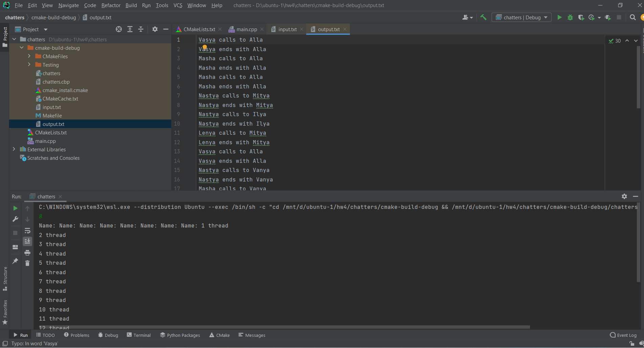Screen dimensions: 644x348
Task: Open the Refactor menu
Action: click(111, 5)
